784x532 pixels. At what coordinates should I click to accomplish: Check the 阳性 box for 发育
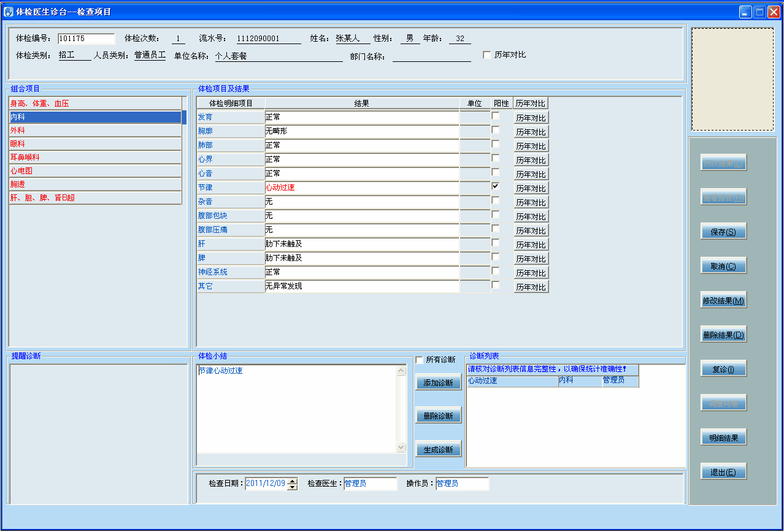pyautogui.click(x=496, y=115)
